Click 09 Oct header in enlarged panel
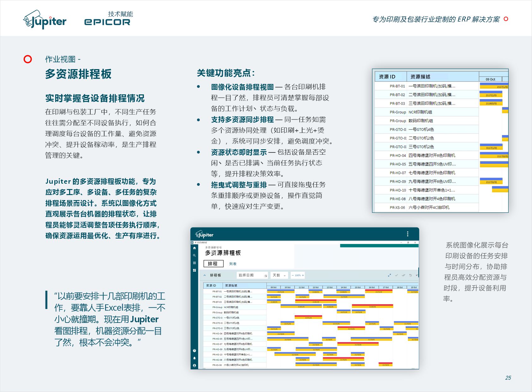 click(x=490, y=79)
